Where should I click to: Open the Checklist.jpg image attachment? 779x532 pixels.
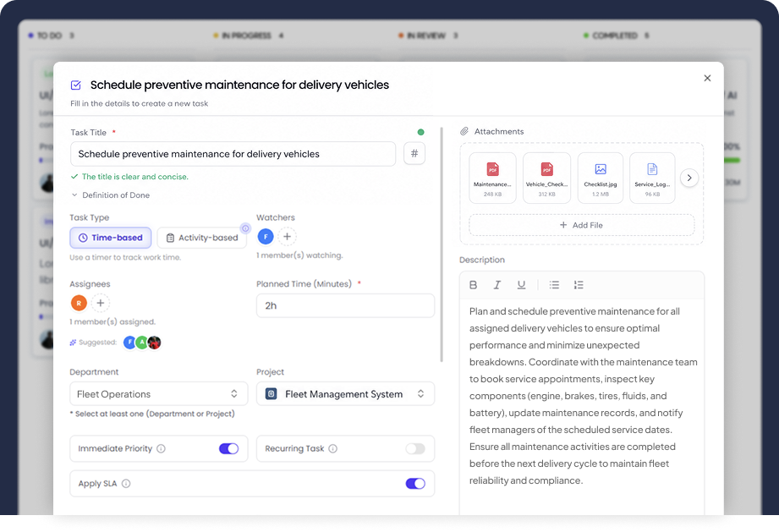601,178
